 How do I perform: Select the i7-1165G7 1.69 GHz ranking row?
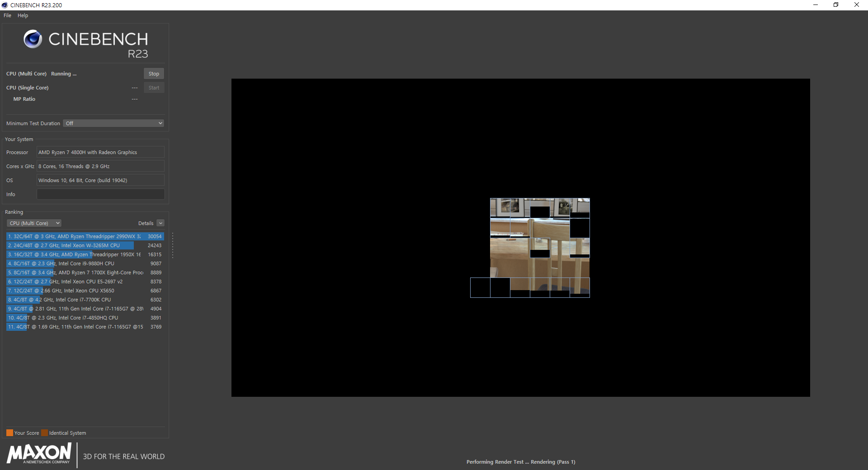[x=85, y=327]
